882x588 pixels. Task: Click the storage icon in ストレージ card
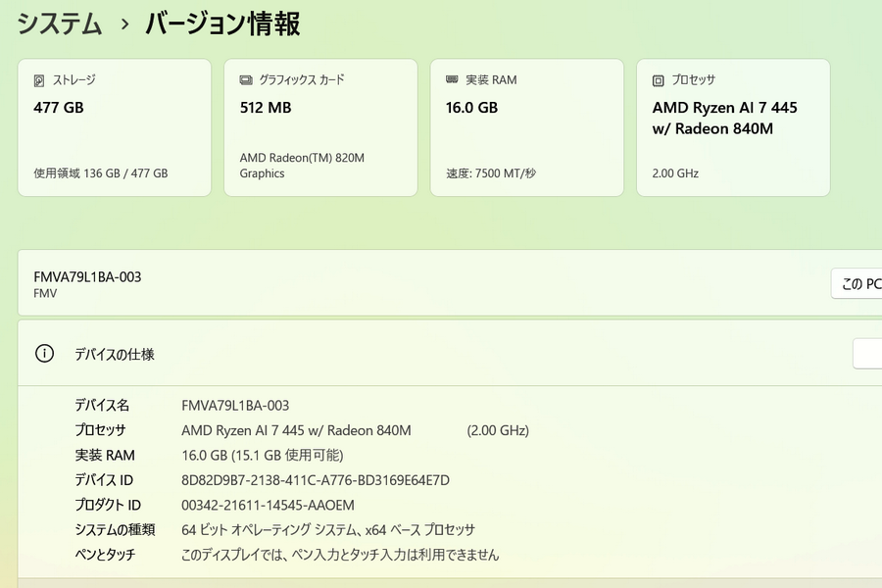click(x=39, y=80)
